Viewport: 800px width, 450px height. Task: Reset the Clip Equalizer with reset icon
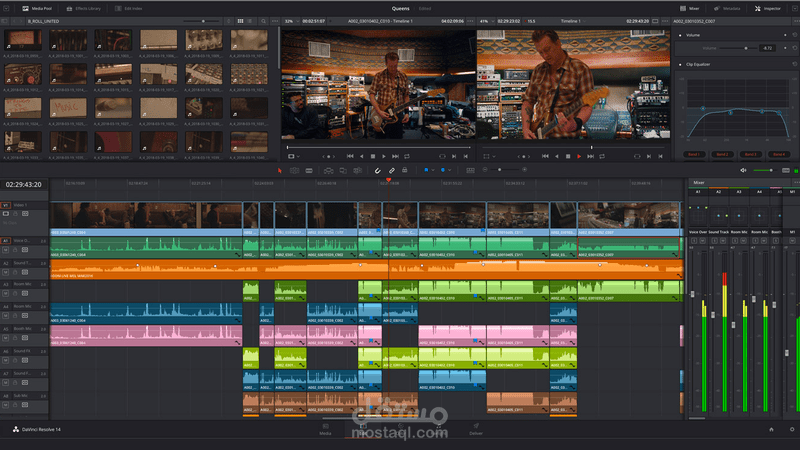pos(794,64)
